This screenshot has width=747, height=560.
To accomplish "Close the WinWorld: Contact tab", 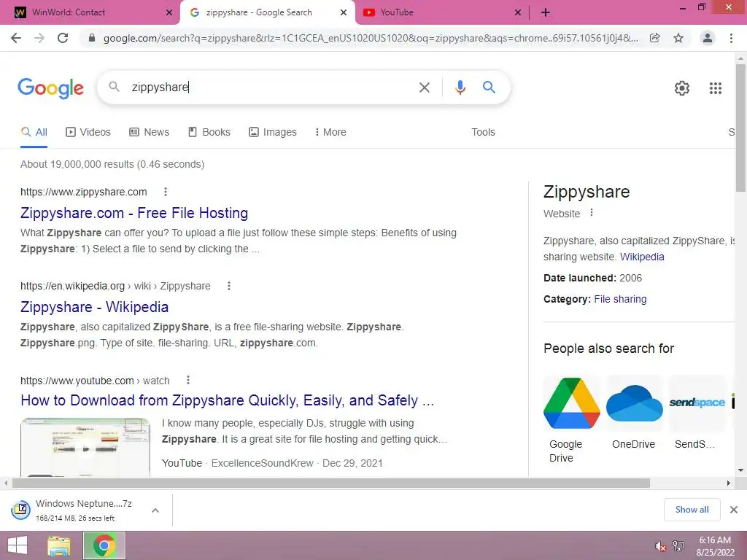I will pos(169,12).
